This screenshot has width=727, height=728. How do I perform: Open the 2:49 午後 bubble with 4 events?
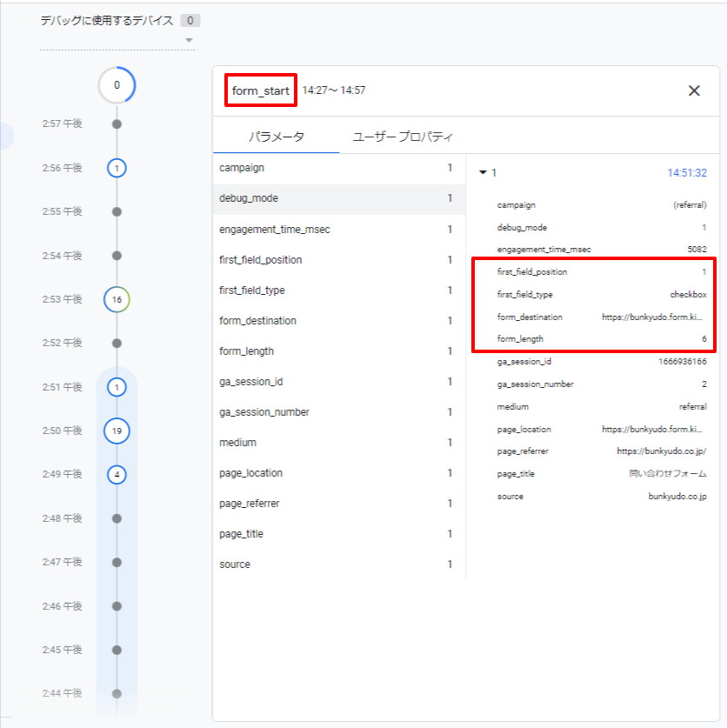tap(117, 475)
